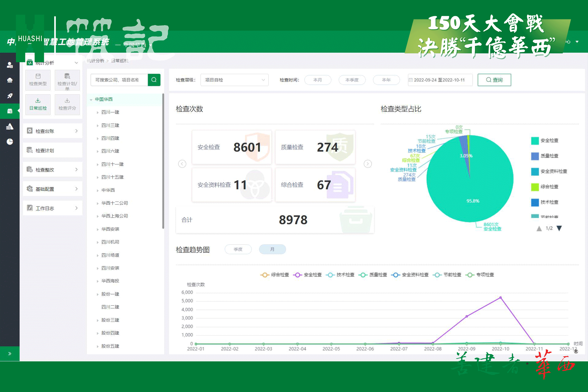Expand 检查台账 menu section

(x=52, y=131)
